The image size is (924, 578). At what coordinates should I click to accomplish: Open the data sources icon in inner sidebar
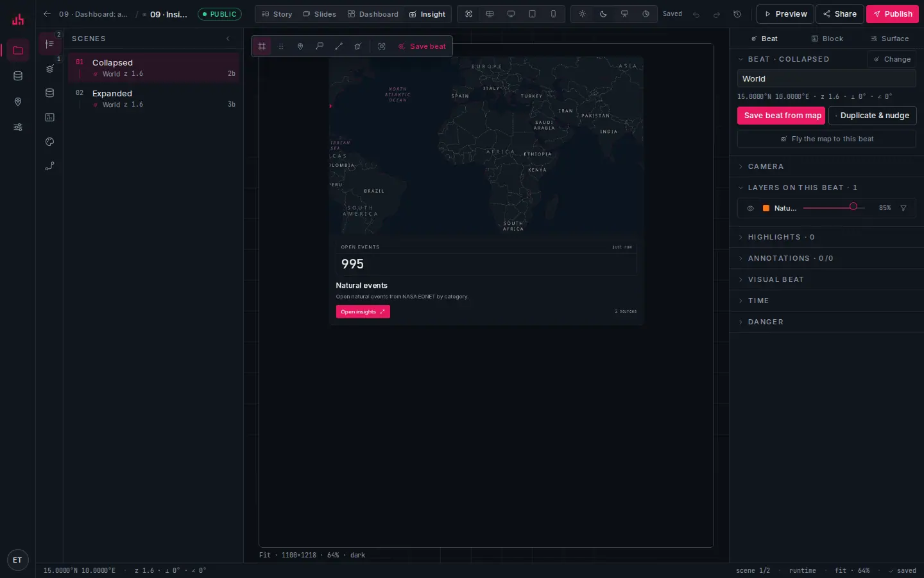click(50, 92)
